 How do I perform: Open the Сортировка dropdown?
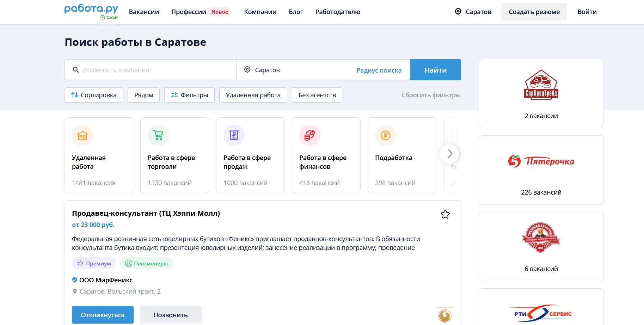[94, 95]
